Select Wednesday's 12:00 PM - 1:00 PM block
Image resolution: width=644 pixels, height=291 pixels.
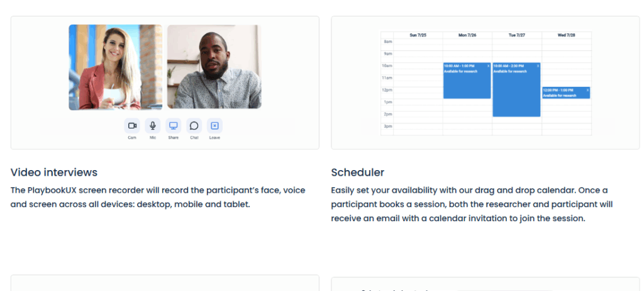click(x=565, y=94)
